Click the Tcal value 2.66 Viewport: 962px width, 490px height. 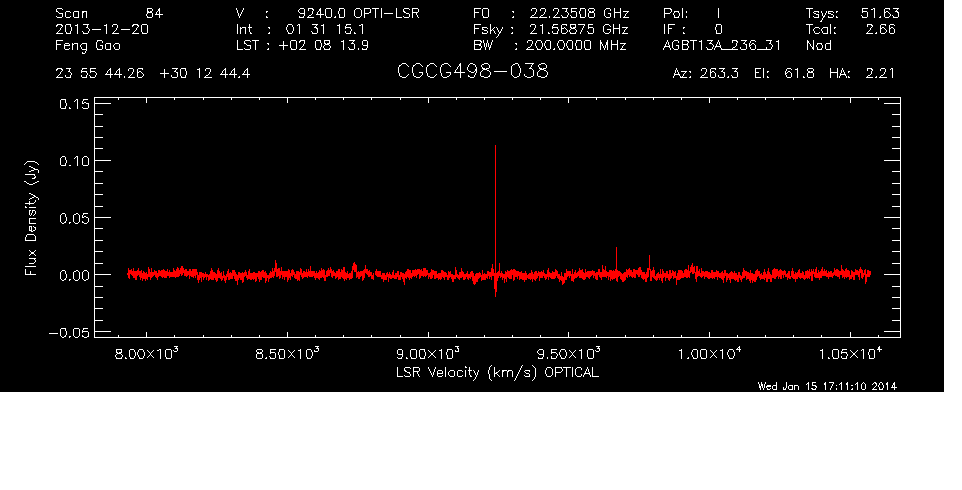[880, 29]
